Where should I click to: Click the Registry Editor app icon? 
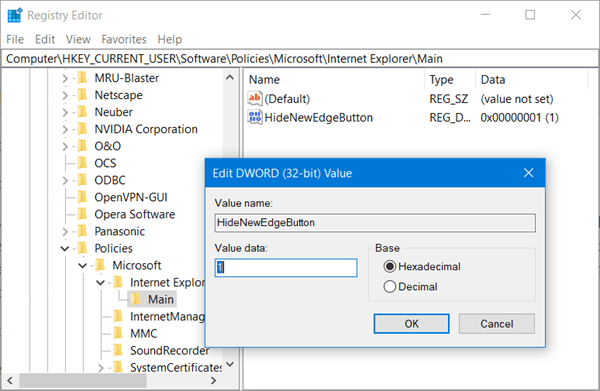point(15,15)
